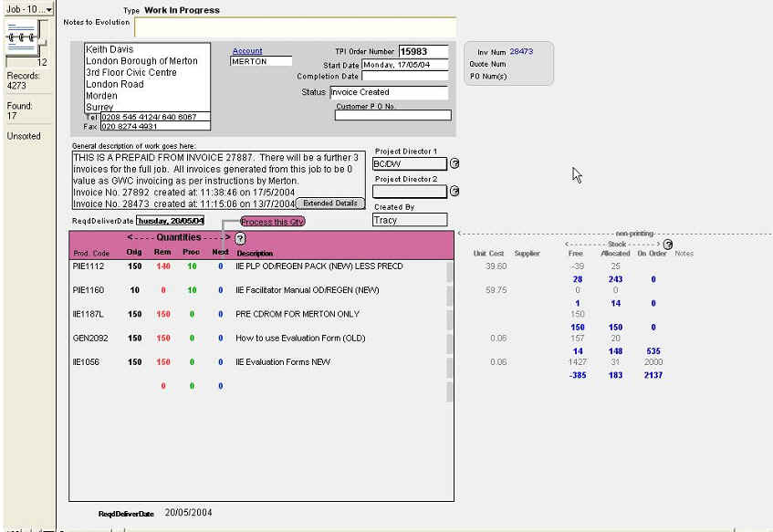Click the Description column header
The image size is (773, 532).
pos(255,254)
